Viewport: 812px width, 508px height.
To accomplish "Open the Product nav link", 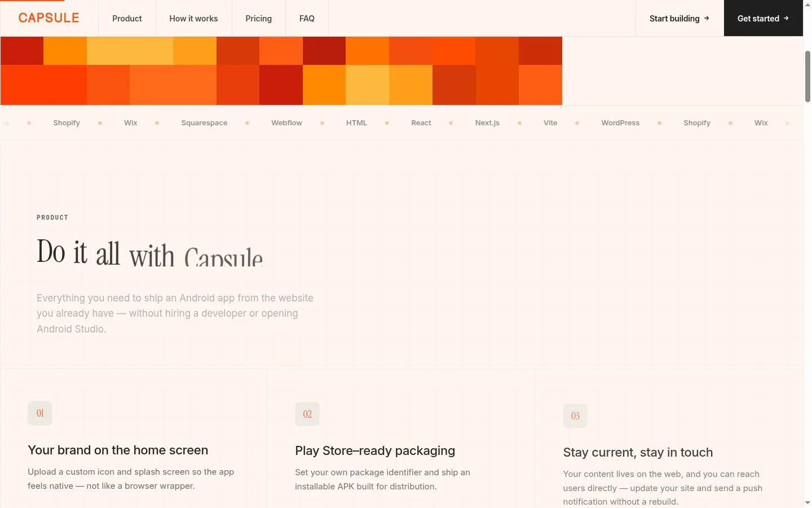I will pyautogui.click(x=127, y=19).
